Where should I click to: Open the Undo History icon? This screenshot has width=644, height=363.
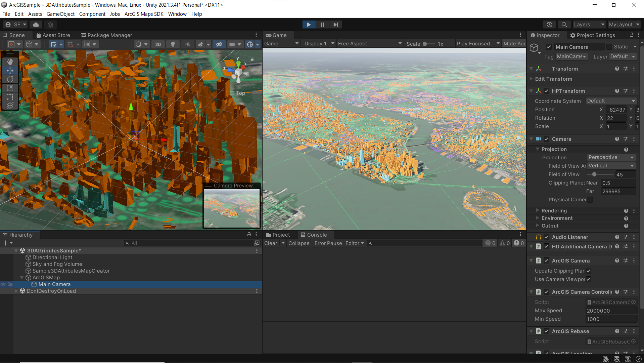coord(550,24)
